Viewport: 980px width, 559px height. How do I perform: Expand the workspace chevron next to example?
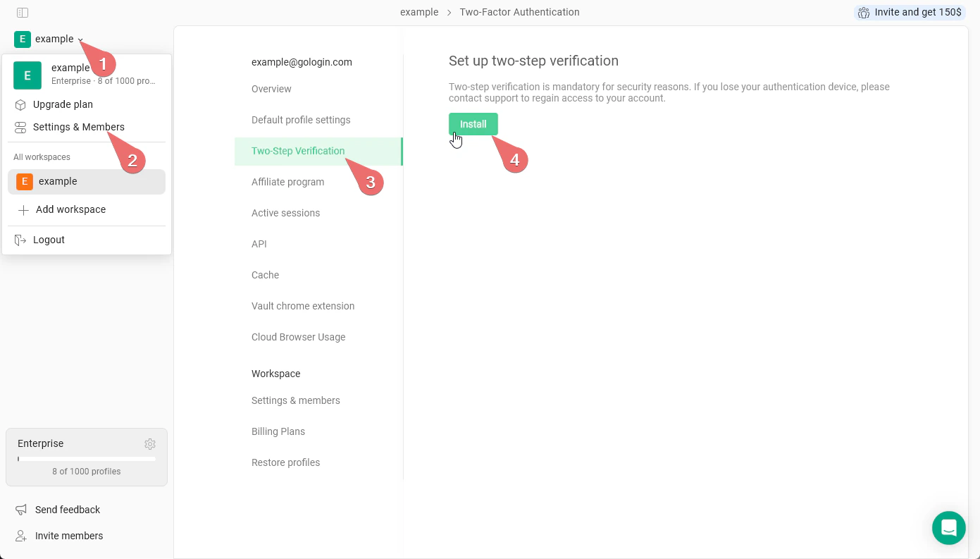tap(80, 39)
